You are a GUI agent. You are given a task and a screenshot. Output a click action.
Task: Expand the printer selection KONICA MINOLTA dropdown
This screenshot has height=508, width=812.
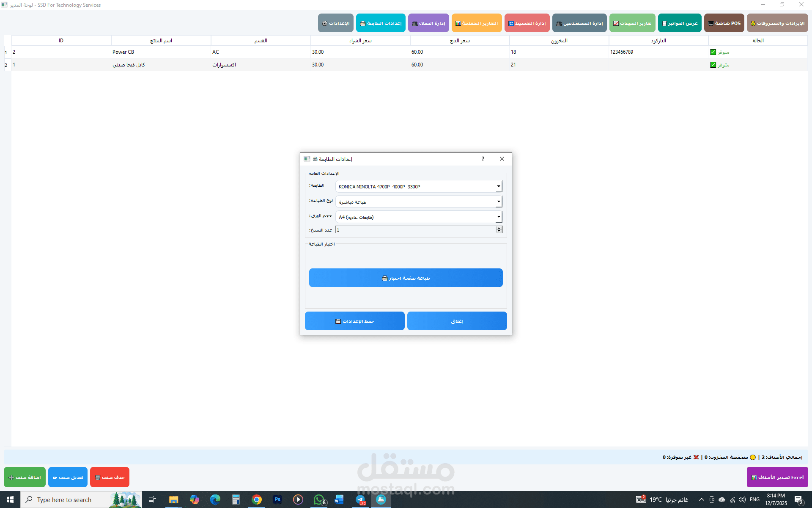pyautogui.click(x=499, y=186)
